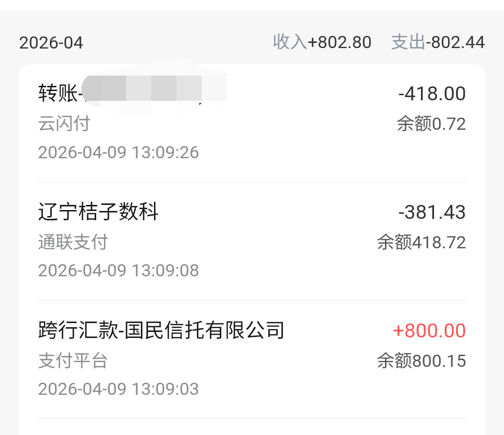Open the 跨行汇款-国民信托有限公司 transaction
Image resolution: width=504 pixels, height=435 pixels.
point(161,330)
